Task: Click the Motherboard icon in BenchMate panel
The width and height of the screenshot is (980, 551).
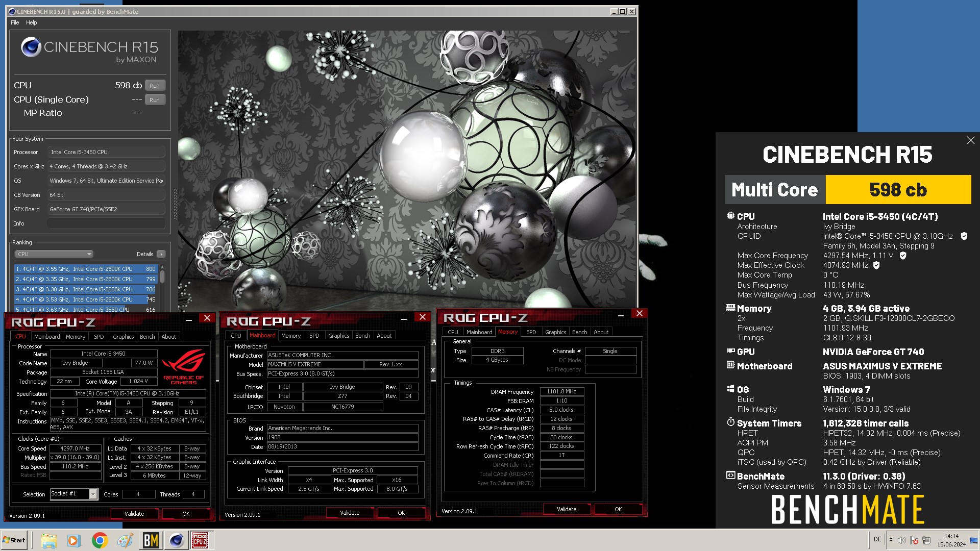Action: 730,365
